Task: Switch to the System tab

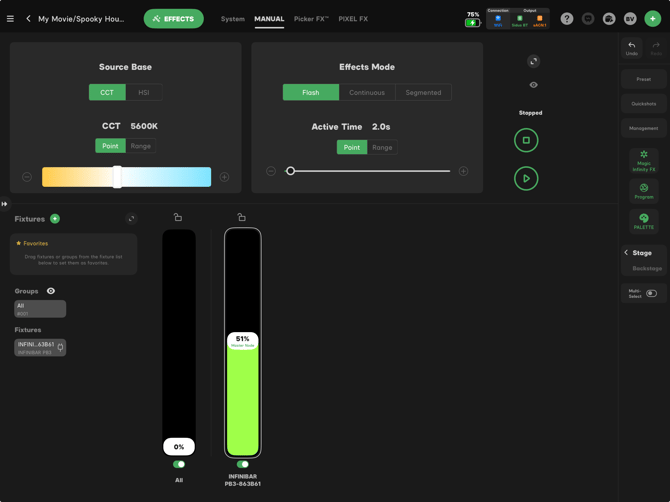Action: [232, 19]
